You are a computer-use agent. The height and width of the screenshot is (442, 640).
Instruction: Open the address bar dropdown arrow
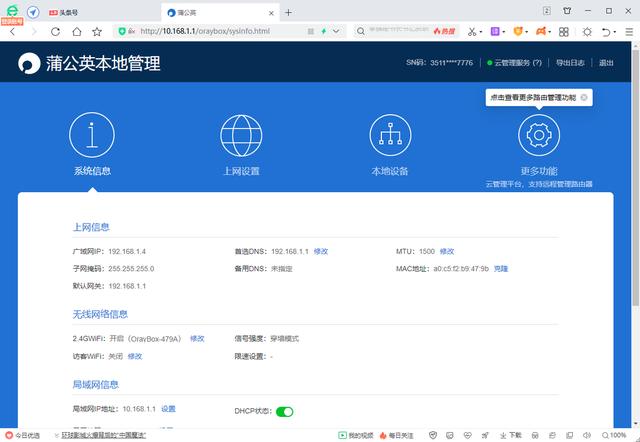tap(339, 31)
